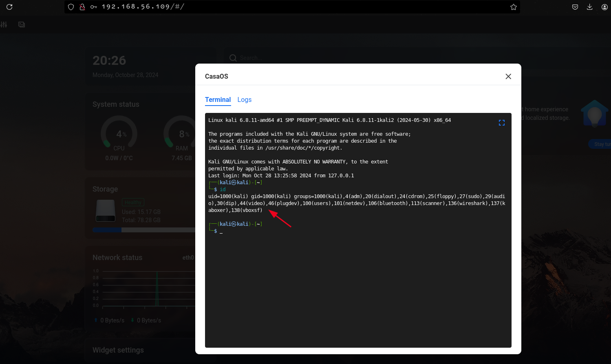This screenshot has height=364, width=611.
Task: Click the clock showing 20:26
Action: [109, 60]
